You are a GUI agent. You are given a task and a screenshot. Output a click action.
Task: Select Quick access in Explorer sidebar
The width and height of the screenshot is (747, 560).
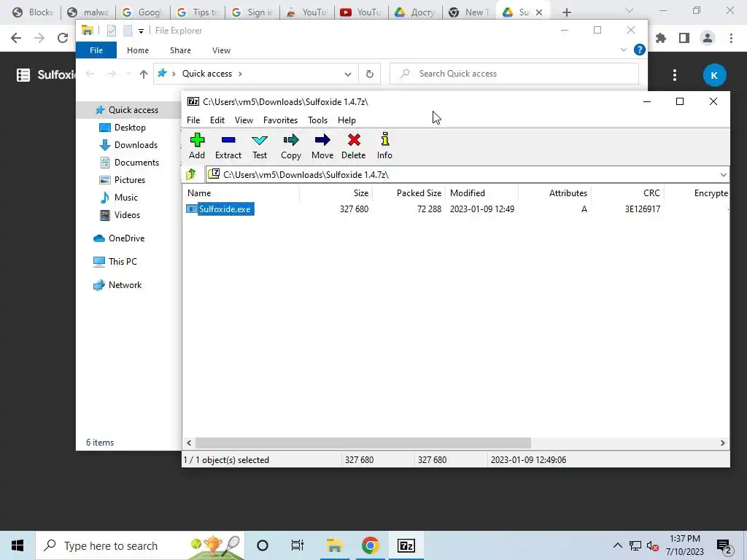coord(127,110)
